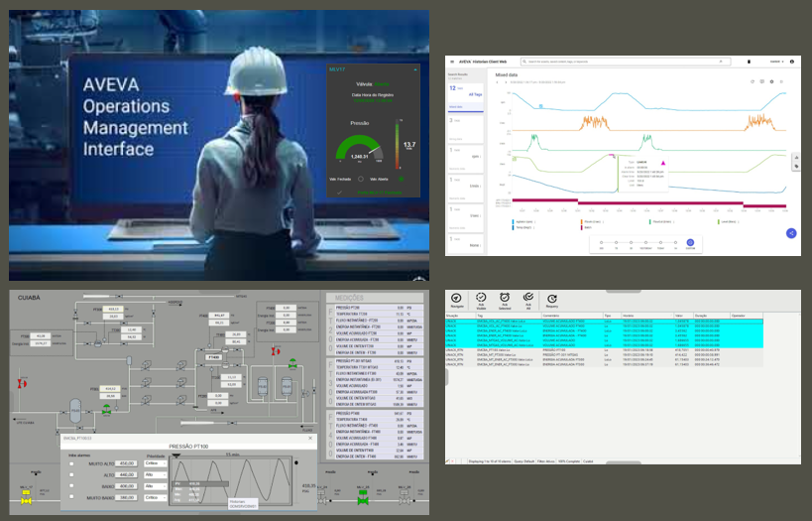Click the search magnifier icon in Historian
Screen dimensions: 812x521
pos(524,62)
